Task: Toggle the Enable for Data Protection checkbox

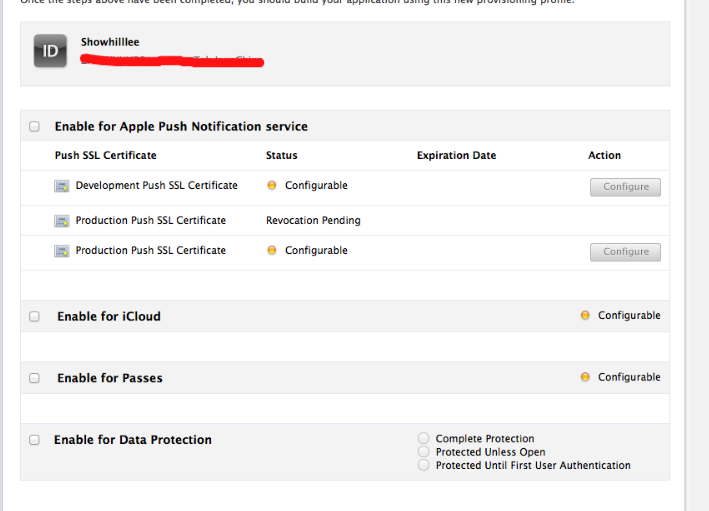Action: pos(34,440)
